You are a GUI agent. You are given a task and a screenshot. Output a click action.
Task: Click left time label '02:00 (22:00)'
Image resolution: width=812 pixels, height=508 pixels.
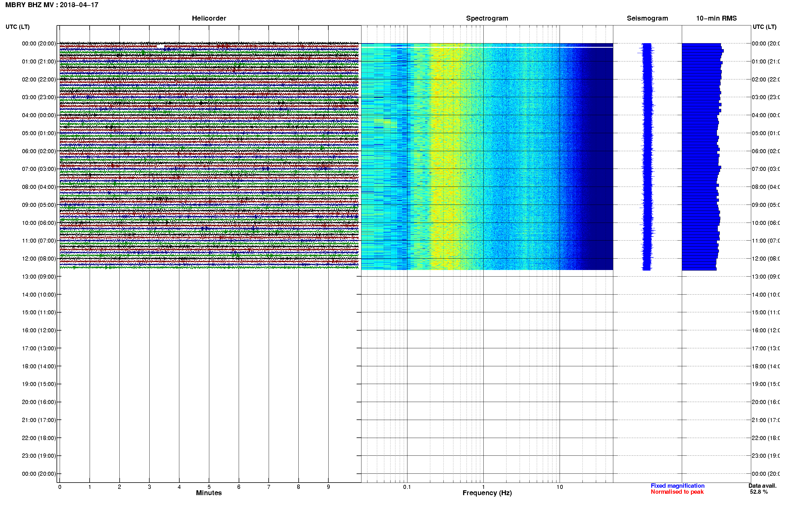[39, 80]
